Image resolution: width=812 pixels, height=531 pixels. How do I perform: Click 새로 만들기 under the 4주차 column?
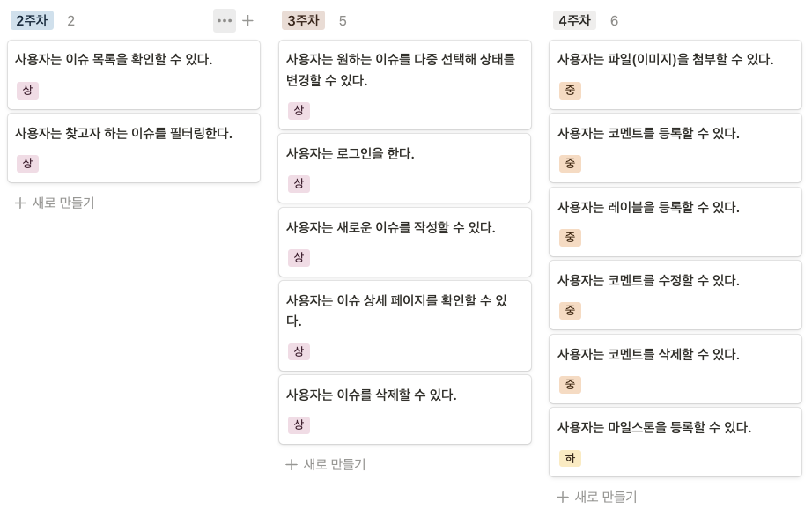point(597,497)
